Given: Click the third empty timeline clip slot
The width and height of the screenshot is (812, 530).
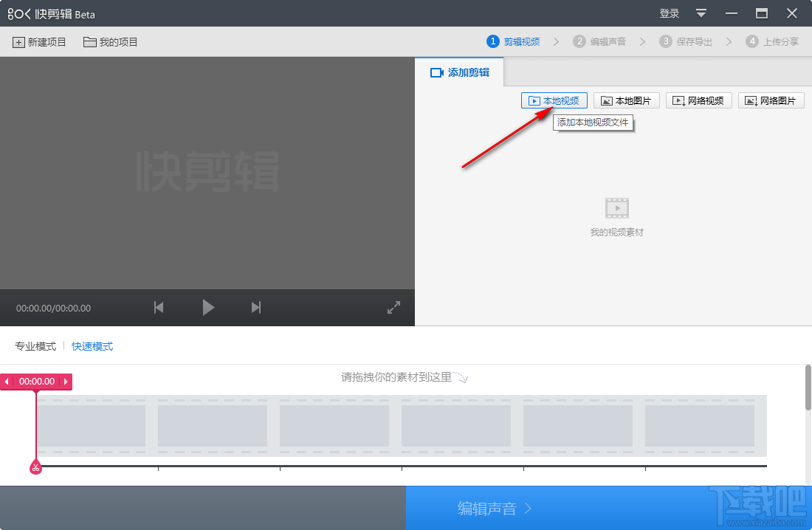Looking at the screenshot, I should click(334, 426).
